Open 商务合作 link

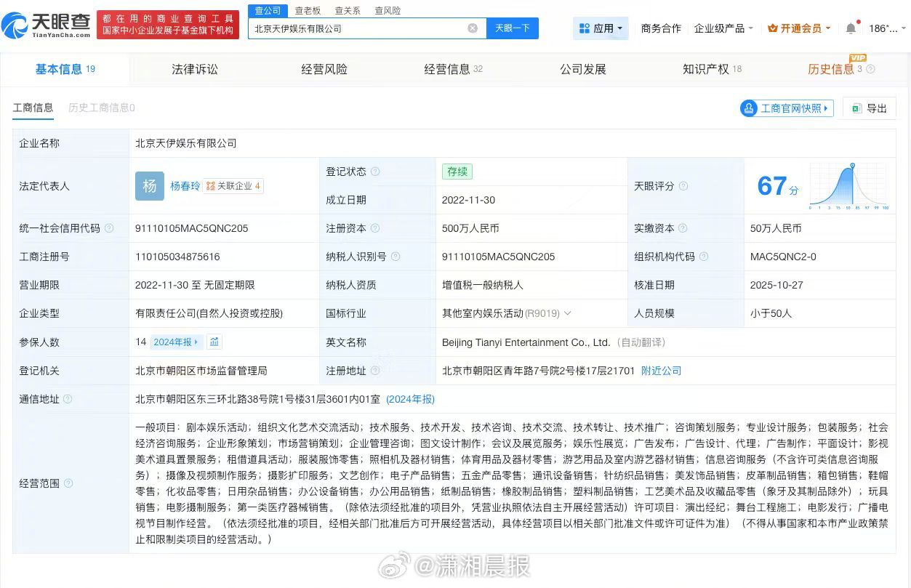661,28
